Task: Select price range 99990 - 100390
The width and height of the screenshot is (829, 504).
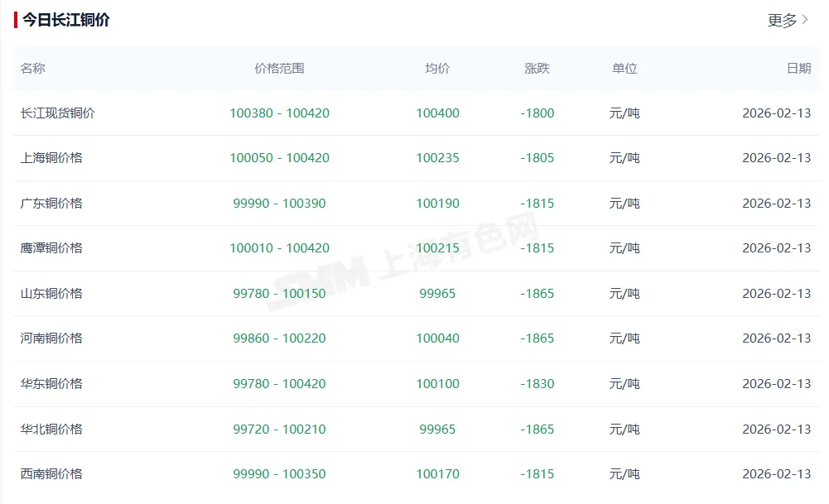Action: click(x=279, y=204)
